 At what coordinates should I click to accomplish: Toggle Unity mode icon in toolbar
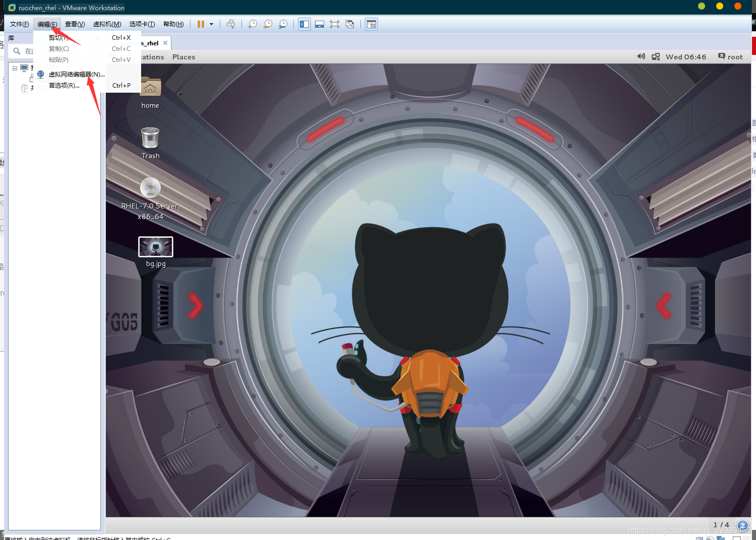[x=350, y=24]
